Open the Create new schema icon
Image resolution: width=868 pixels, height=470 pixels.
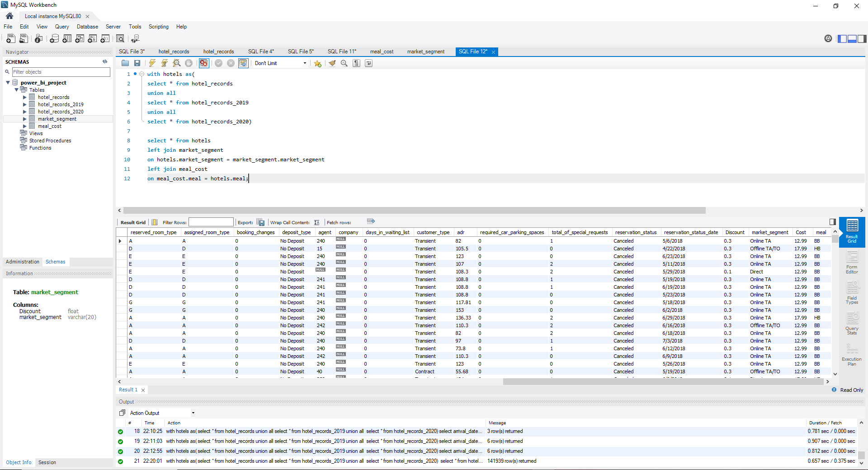click(x=55, y=39)
